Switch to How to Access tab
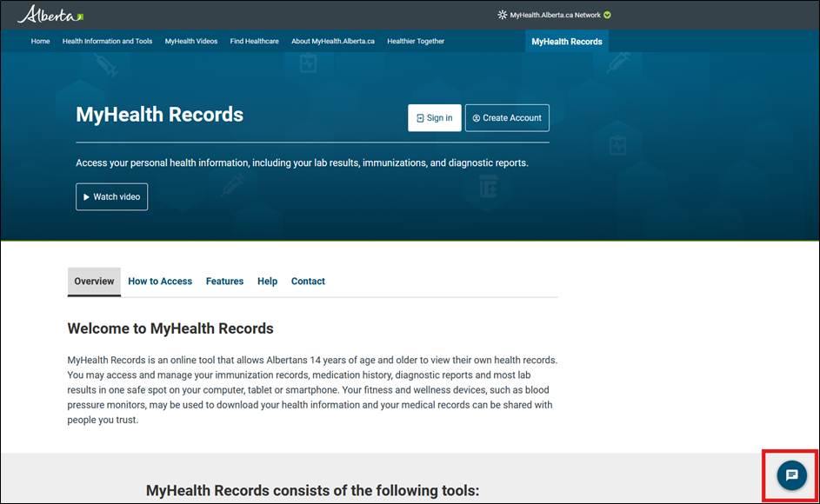Image resolution: width=820 pixels, height=504 pixels. [160, 282]
